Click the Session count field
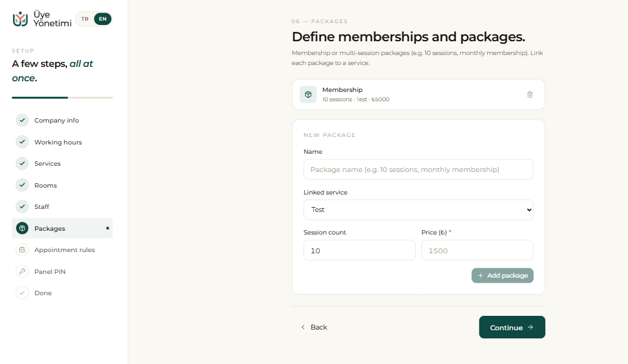Image resolution: width=628 pixels, height=364 pixels. 359,250
